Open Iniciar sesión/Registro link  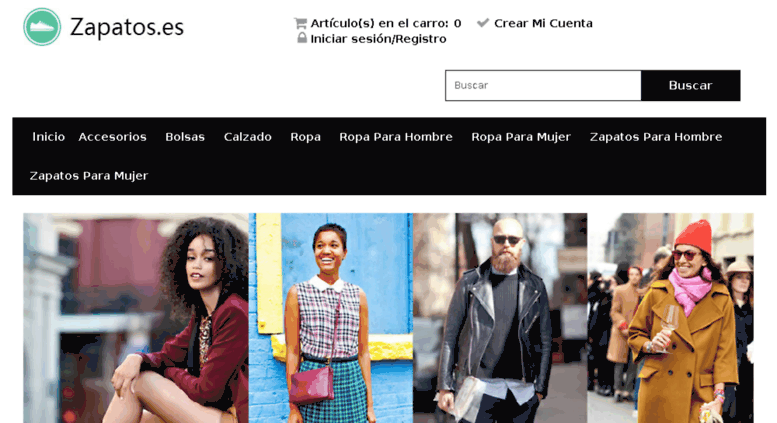point(378,39)
